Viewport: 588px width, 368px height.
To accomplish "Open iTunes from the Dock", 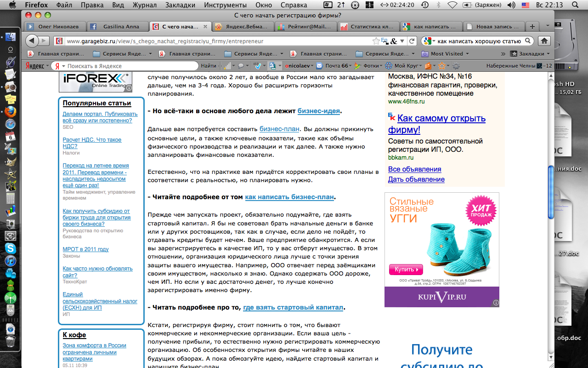I will click(x=11, y=261).
